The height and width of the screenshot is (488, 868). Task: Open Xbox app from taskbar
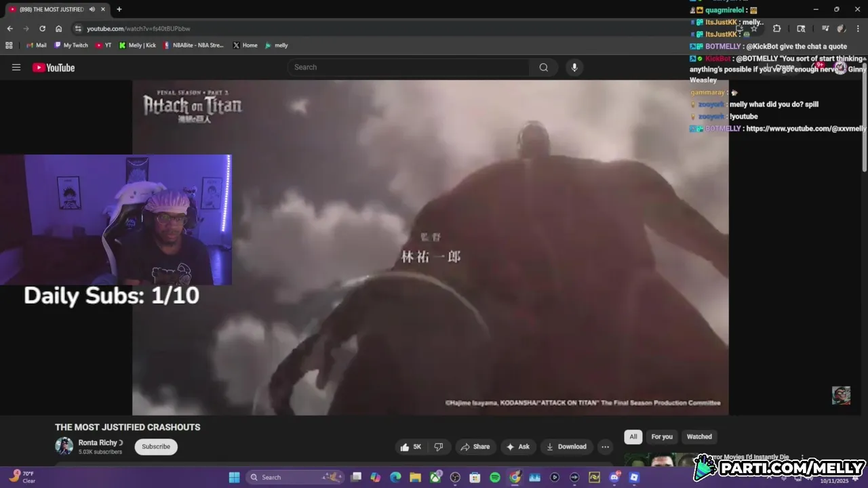[435, 477]
